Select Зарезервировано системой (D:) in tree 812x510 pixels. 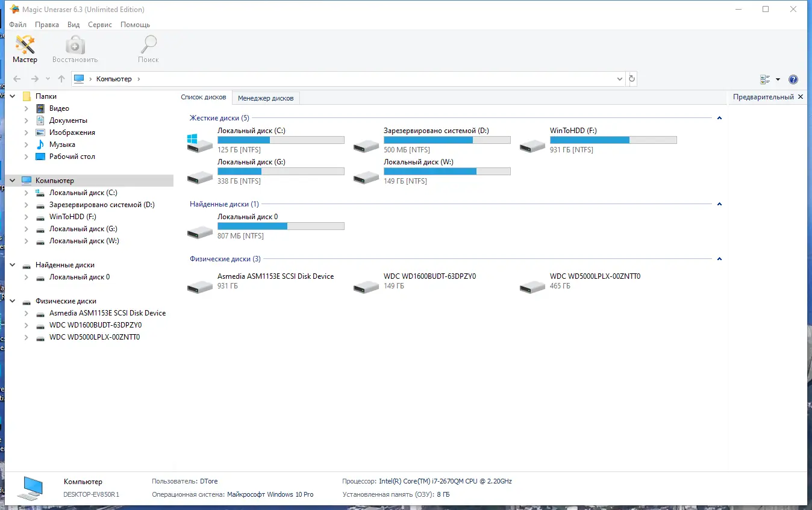point(102,205)
